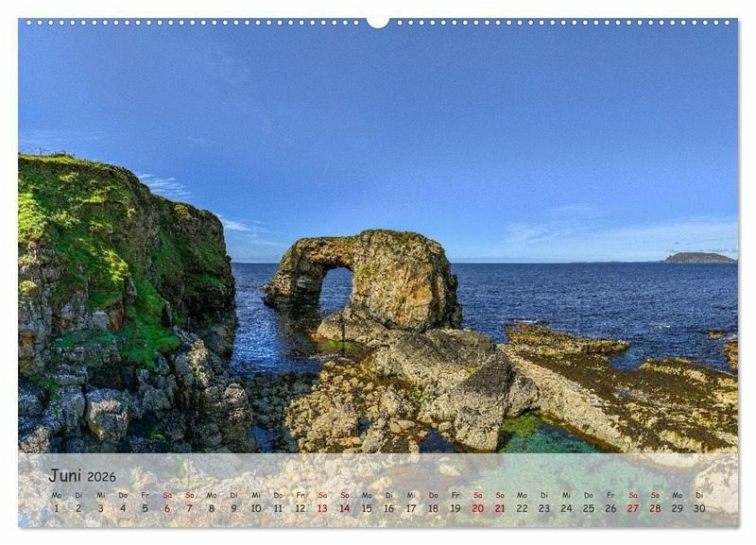Select day 18 in the calendar strip
Screen dimensions: 756x545
[x=434, y=508]
